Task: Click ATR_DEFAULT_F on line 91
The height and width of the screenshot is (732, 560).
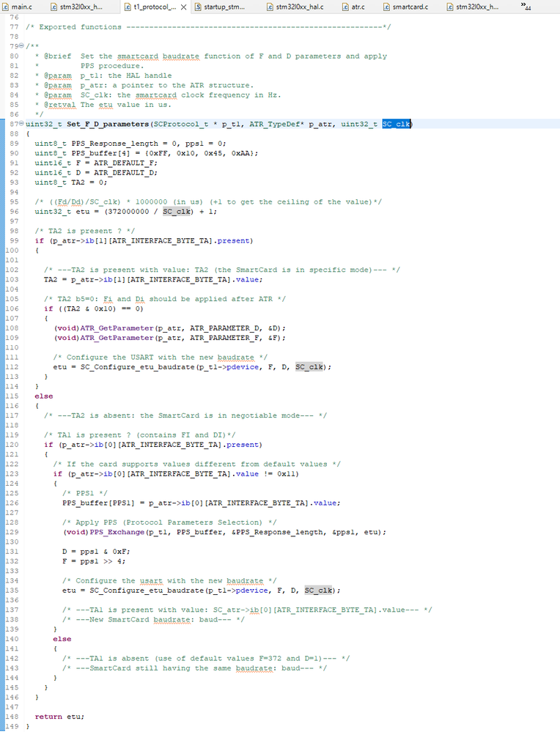Action: click(125, 163)
